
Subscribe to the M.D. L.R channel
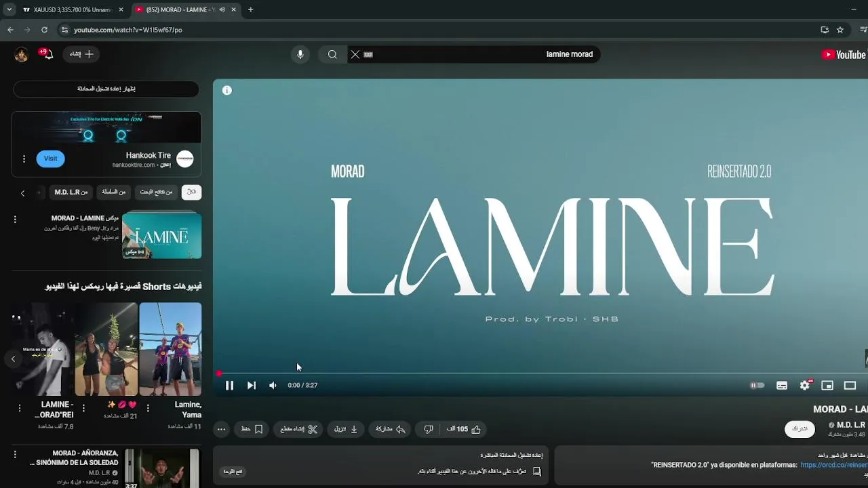click(800, 428)
